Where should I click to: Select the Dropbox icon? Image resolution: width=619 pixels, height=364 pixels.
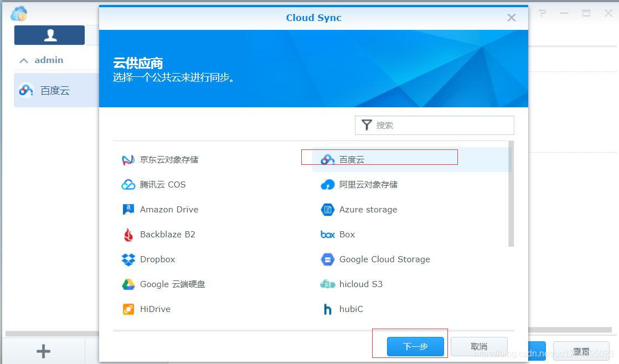pyautogui.click(x=128, y=259)
